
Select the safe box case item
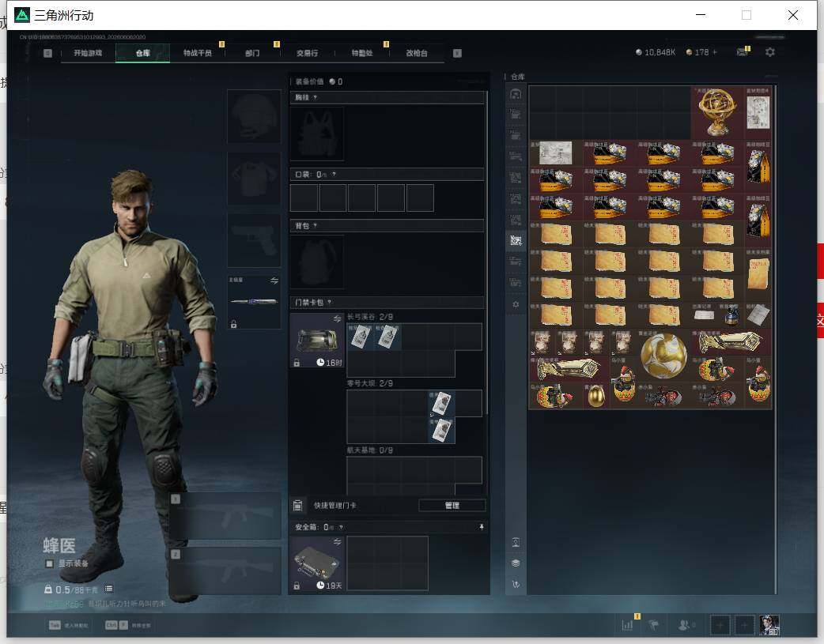(x=317, y=563)
